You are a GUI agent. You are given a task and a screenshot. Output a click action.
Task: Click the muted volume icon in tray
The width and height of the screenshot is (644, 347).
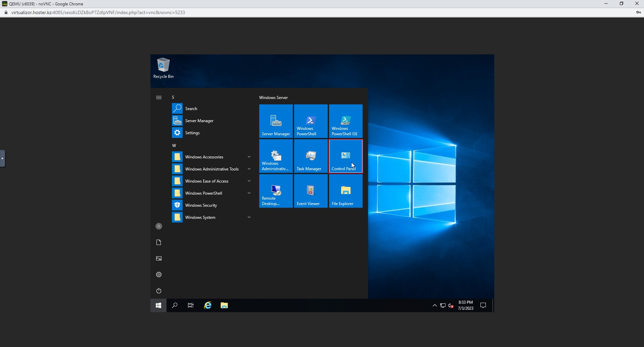pos(451,305)
